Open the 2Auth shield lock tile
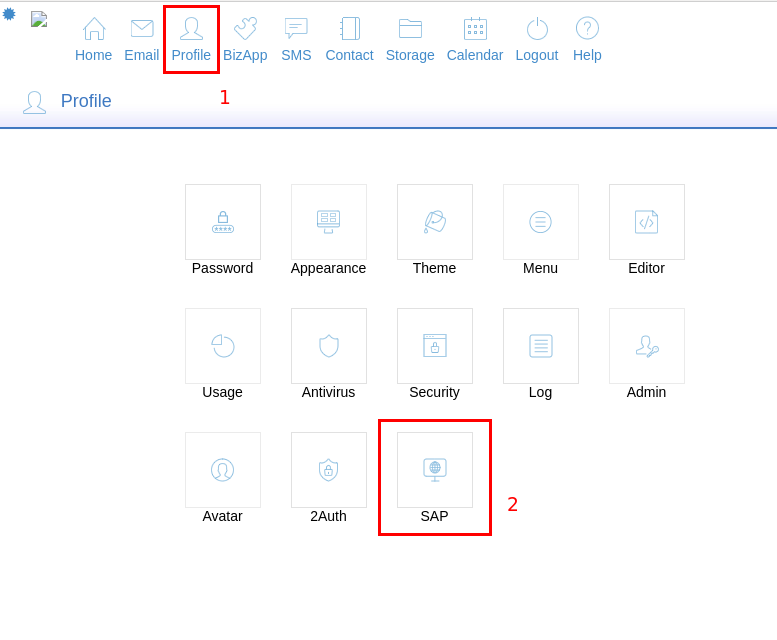The width and height of the screenshot is (777, 640). (329, 470)
